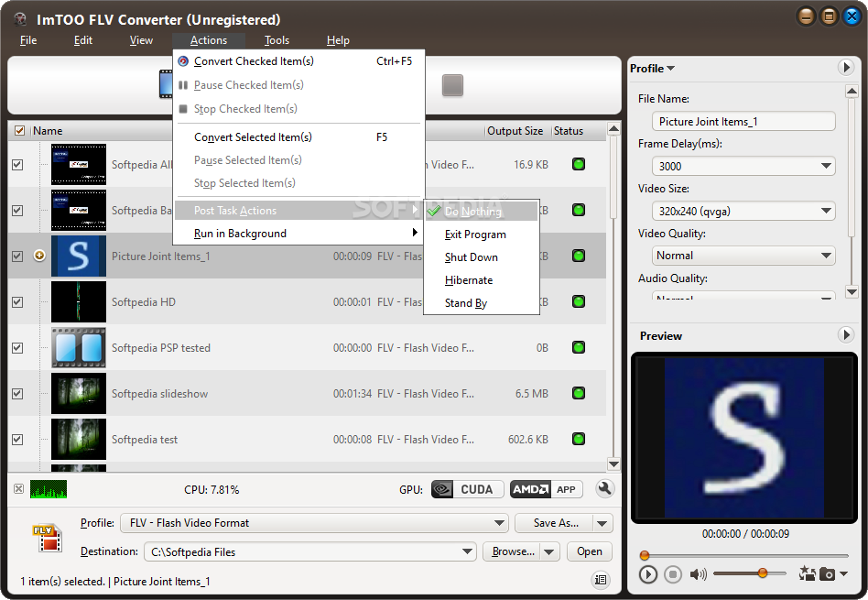Click the snapshot camera icon in preview
This screenshot has width=868, height=600.
tap(827, 574)
